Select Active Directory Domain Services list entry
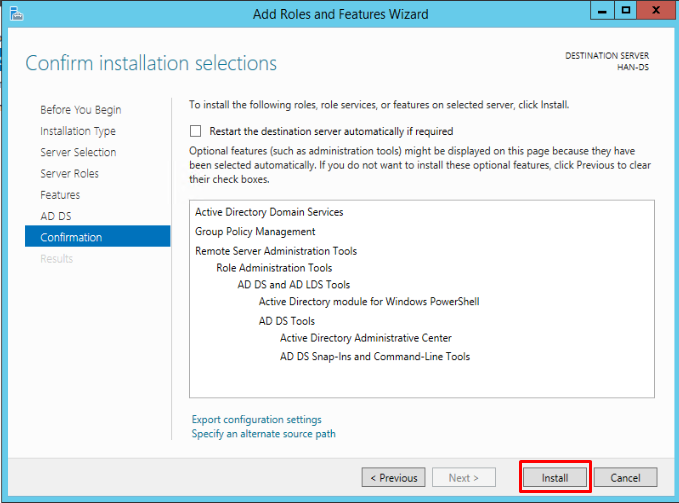 coord(269,212)
